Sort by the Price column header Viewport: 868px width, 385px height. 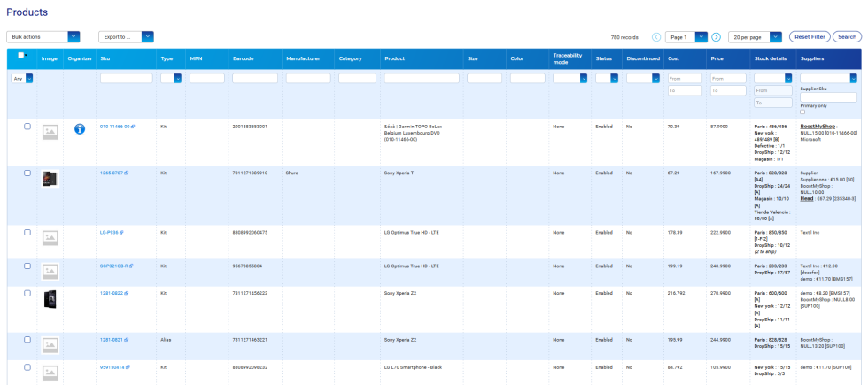(717, 58)
